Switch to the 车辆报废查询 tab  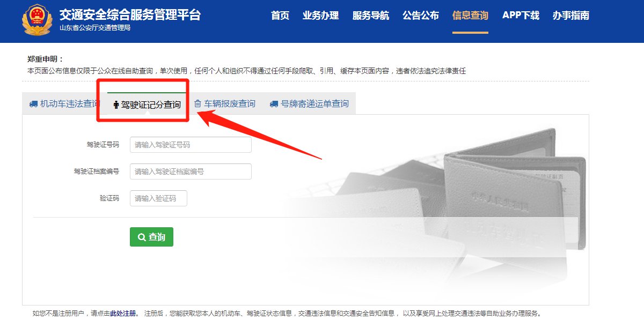click(224, 104)
